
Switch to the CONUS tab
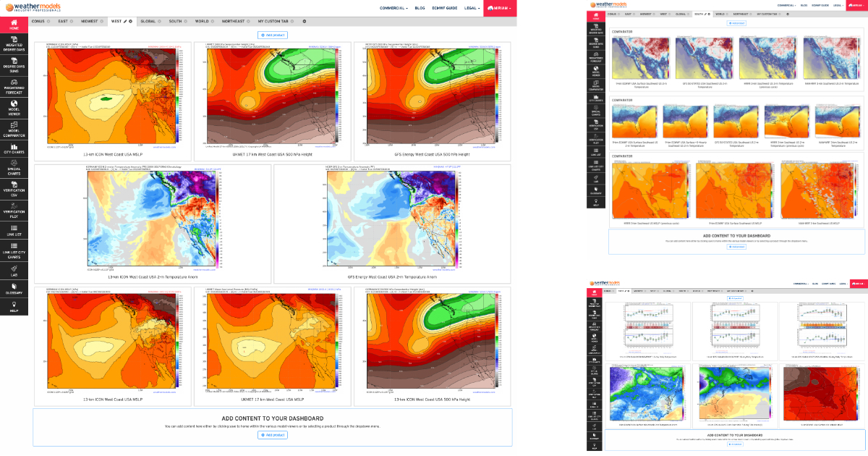(38, 21)
